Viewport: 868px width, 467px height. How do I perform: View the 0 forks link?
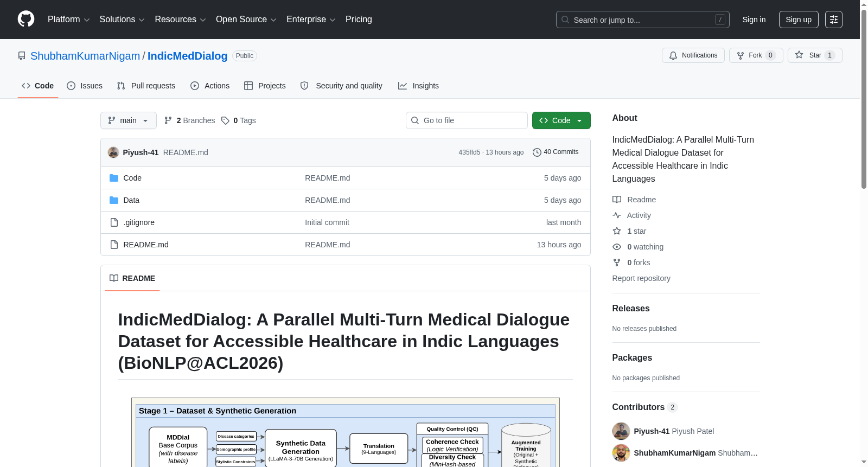click(x=631, y=263)
